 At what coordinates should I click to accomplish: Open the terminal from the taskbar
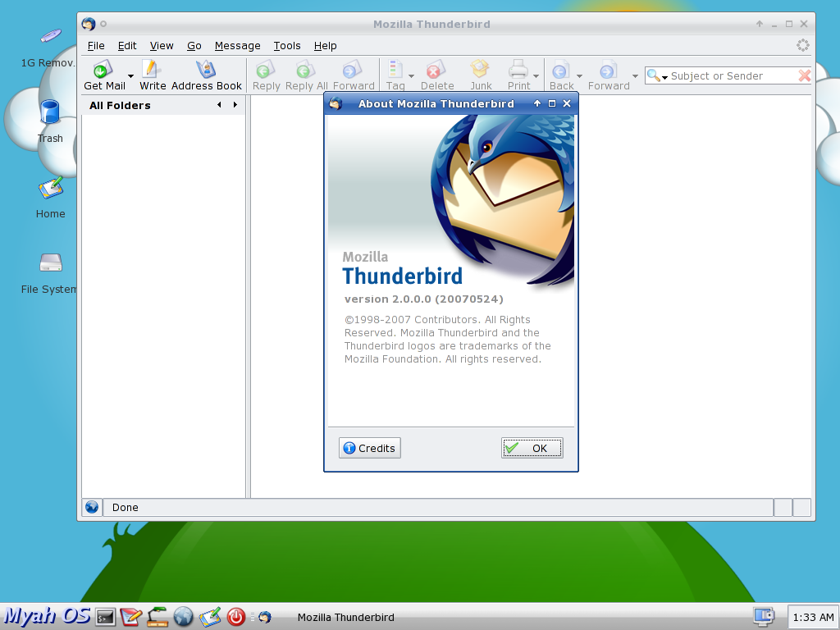pyautogui.click(x=105, y=617)
